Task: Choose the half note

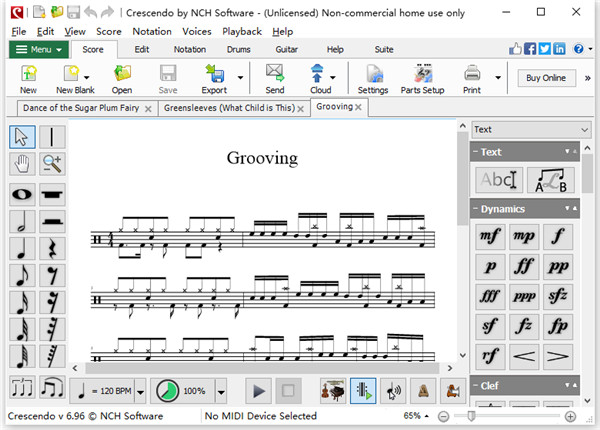Action: pos(22,222)
